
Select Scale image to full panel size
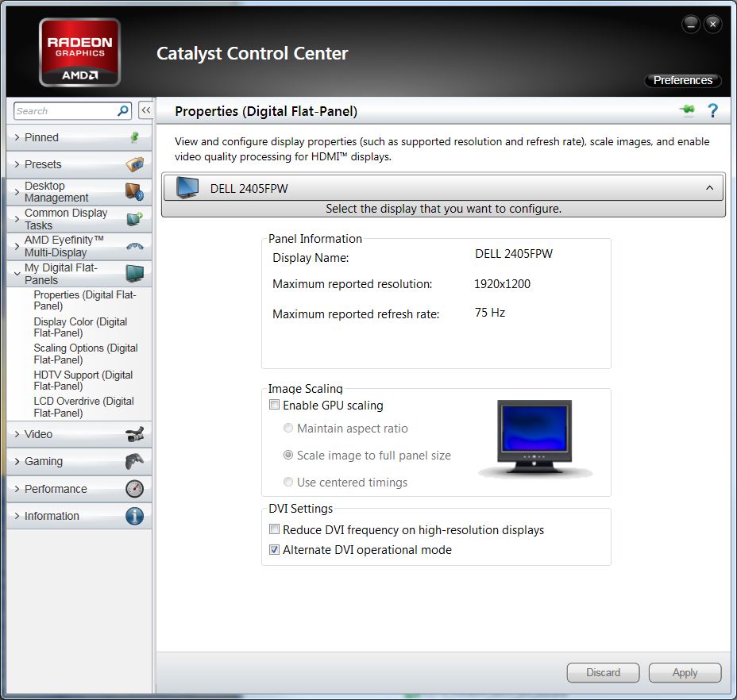click(288, 456)
